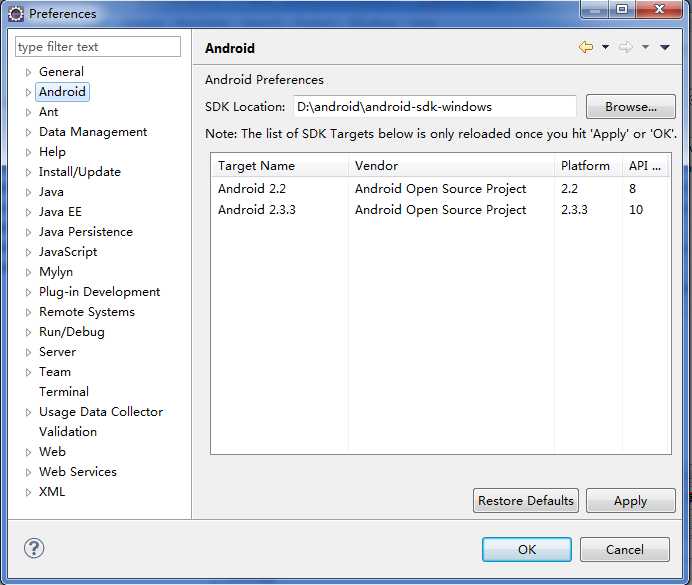Viewport: 692px width, 585px height.
Task: Select Install/Update category
Action: tap(80, 172)
